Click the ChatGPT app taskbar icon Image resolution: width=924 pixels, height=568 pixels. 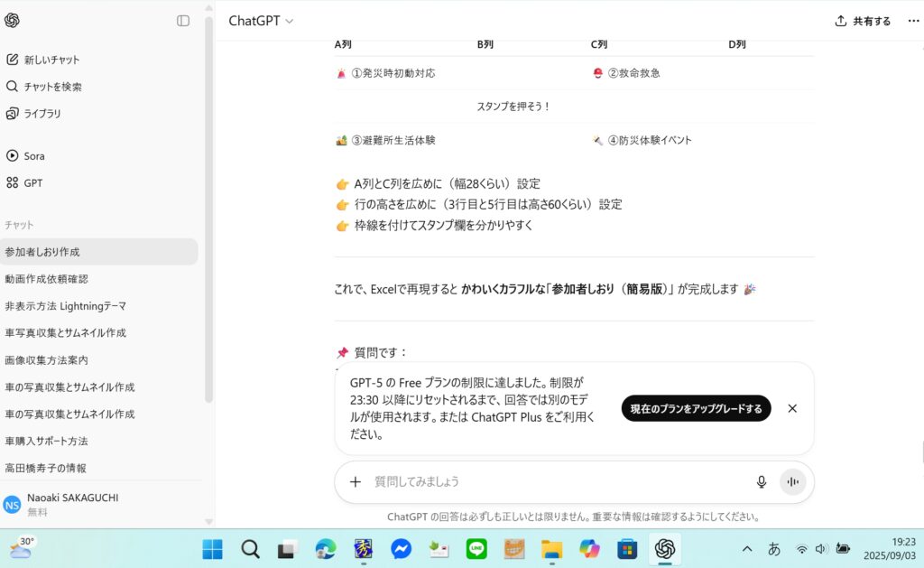[665, 549]
